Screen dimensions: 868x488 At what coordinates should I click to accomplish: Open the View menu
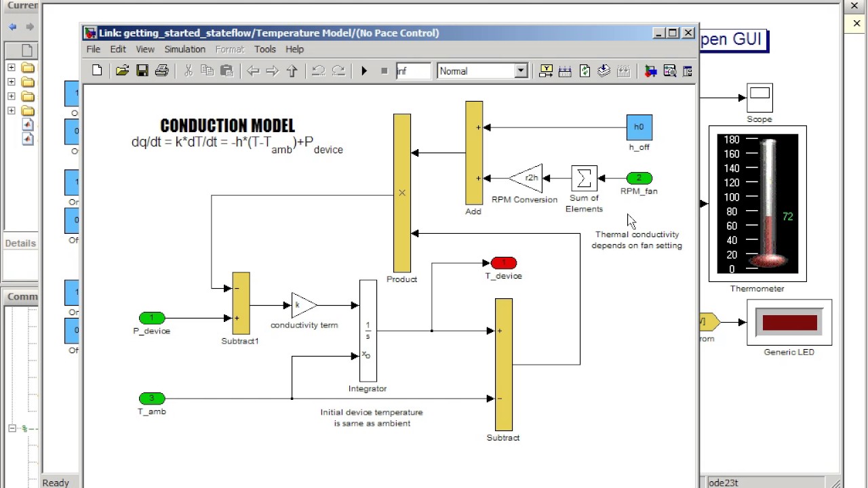[x=145, y=49]
